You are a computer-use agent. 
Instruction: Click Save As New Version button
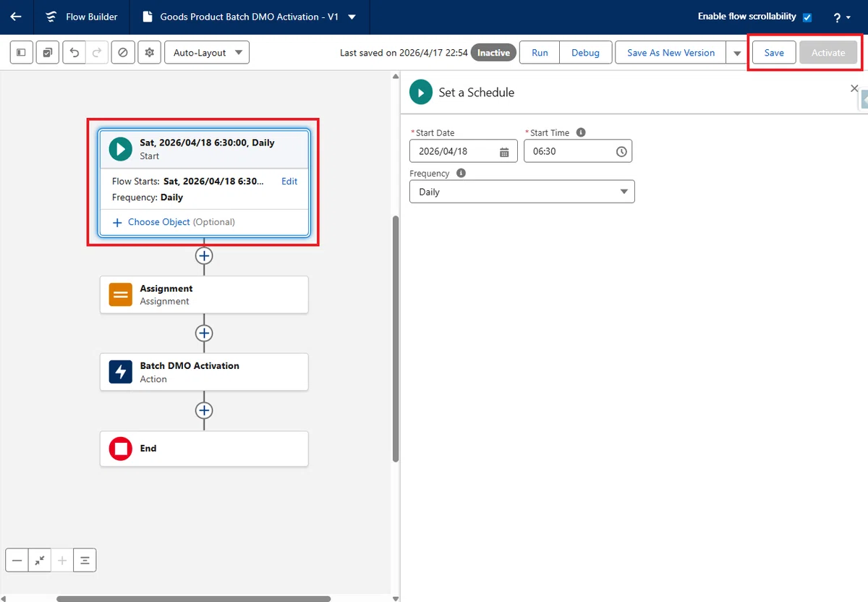click(x=671, y=53)
